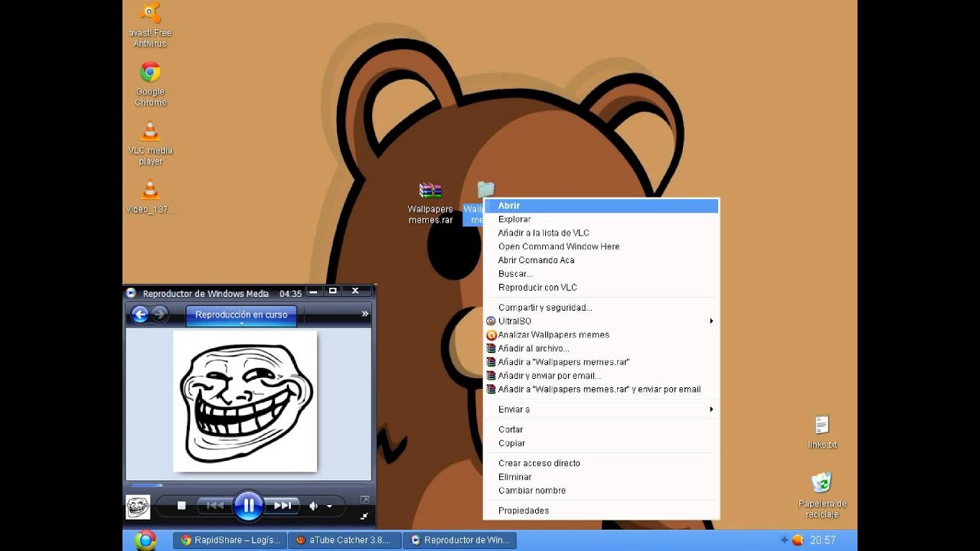Open the Reproducción en curso tab

(241, 315)
